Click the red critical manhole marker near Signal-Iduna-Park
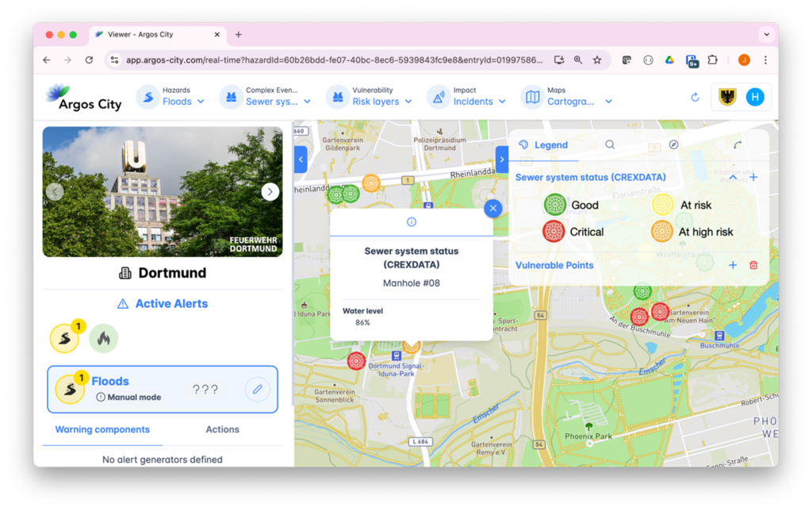The width and height of the screenshot is (812, 511). tap(356, 361)
